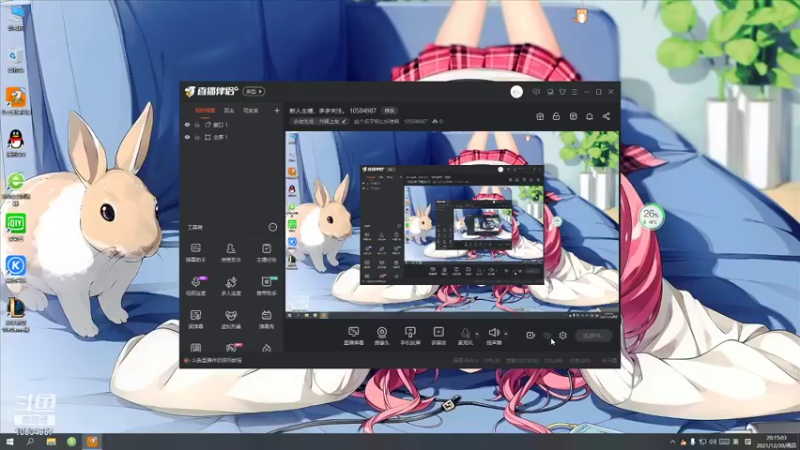Open the 虚拟形象 bear-face tool
Viewport: 800px width, 450px height.
point(231,319)
